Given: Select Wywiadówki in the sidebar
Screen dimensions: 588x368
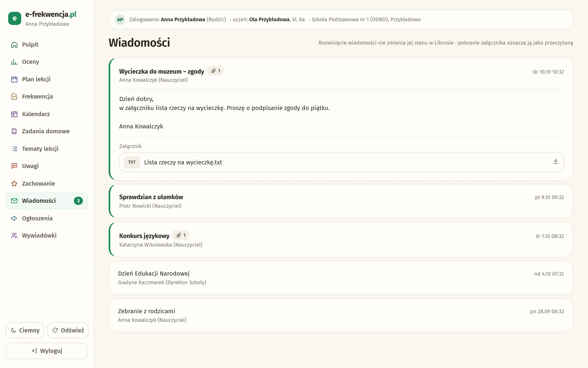Looking at the screenshot, I should pos(47,236).
